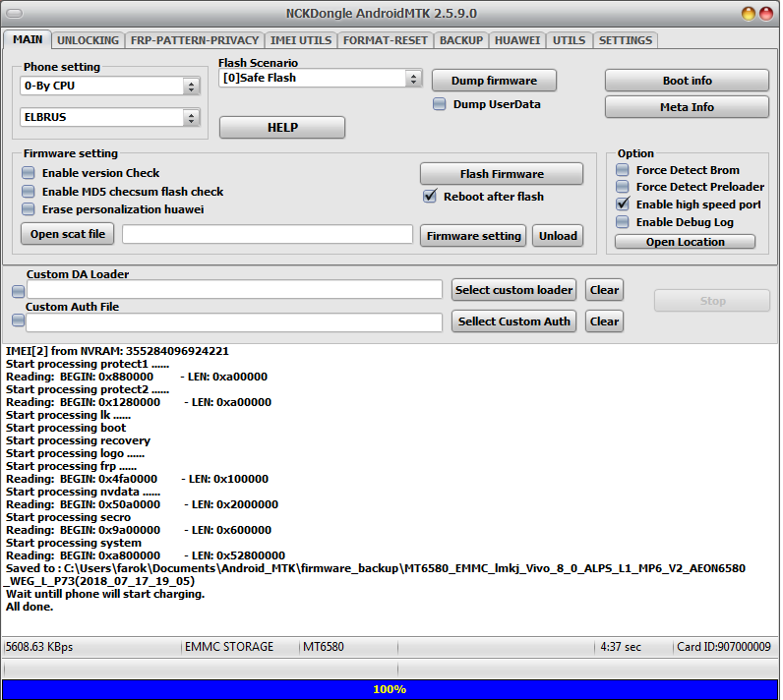Image resolution: width=783 pixels, height=700 pixels.
Task: Click the title bar menu pill icon
Action: (15, 14)
